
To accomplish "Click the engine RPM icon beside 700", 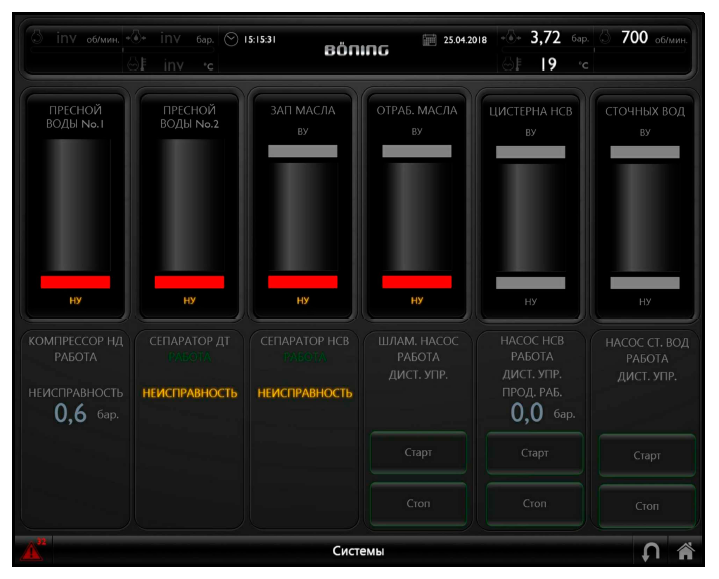I will [605, 38].
